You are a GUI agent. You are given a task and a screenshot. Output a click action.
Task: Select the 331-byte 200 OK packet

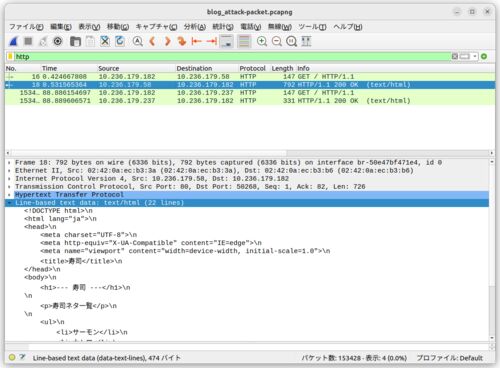(250, 101)
